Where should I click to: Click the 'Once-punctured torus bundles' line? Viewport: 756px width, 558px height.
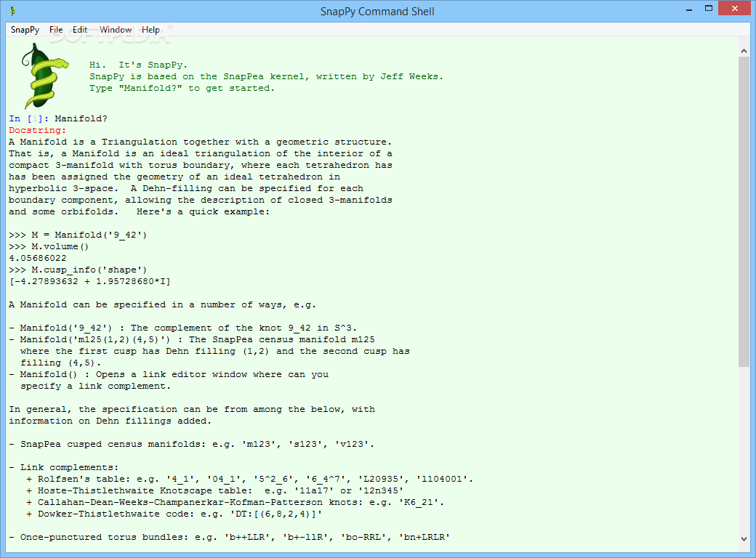coord(230,537)
